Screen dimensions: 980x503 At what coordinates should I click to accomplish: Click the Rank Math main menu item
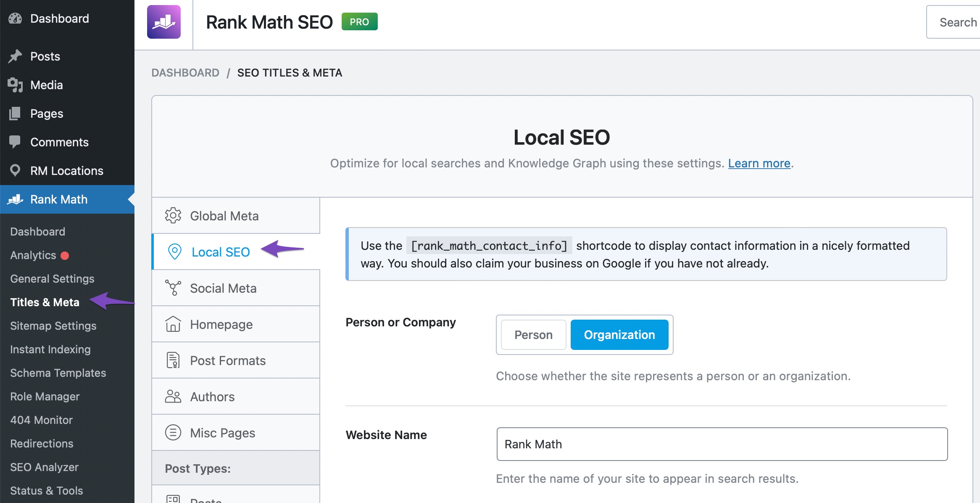click(x=67, y=199)
